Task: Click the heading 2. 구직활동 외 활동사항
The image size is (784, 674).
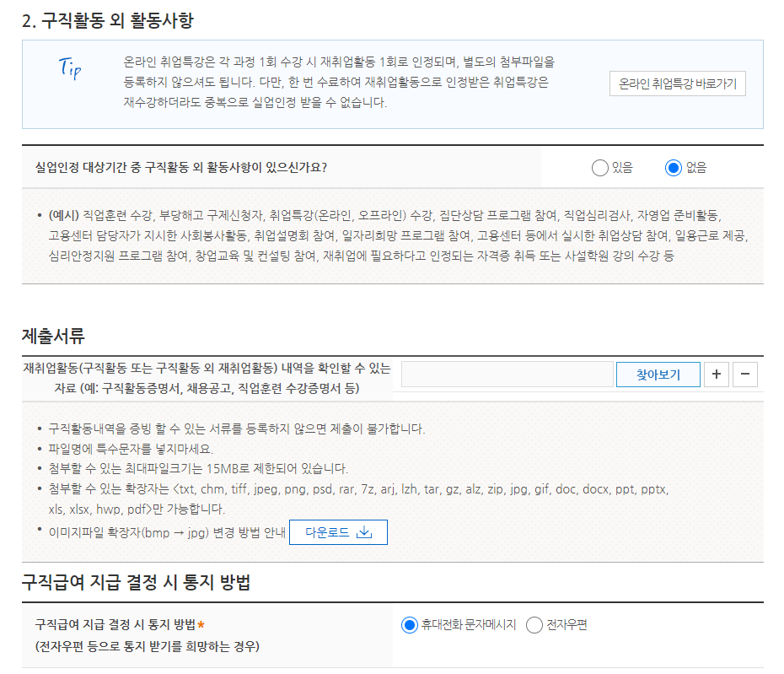Action: (108, 20)
